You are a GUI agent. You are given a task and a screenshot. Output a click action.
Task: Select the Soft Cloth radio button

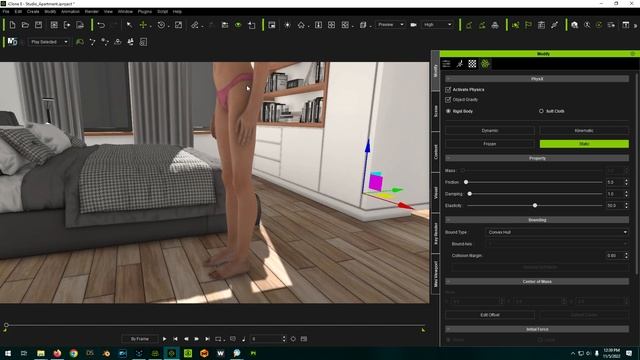(541, 111)
